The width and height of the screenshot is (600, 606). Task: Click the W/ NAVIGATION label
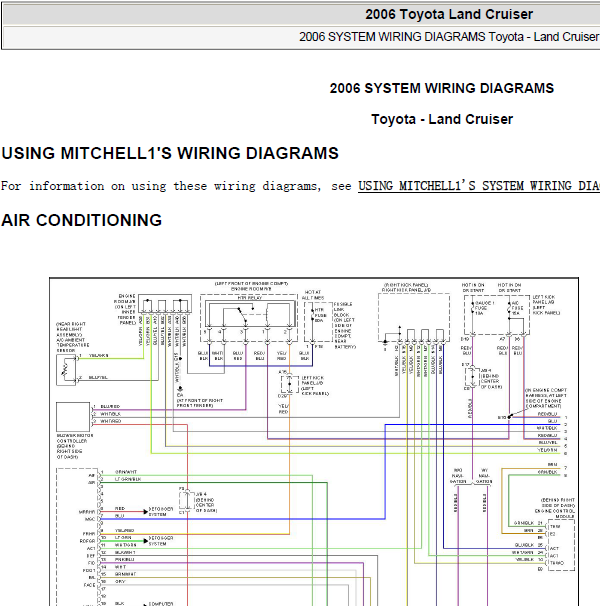(484, 476)
